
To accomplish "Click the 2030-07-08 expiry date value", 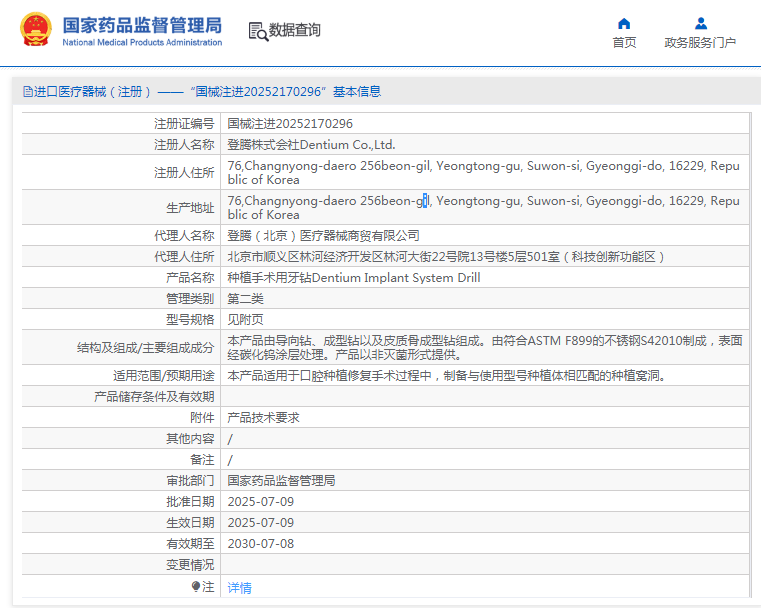I will tap(260, 543).
